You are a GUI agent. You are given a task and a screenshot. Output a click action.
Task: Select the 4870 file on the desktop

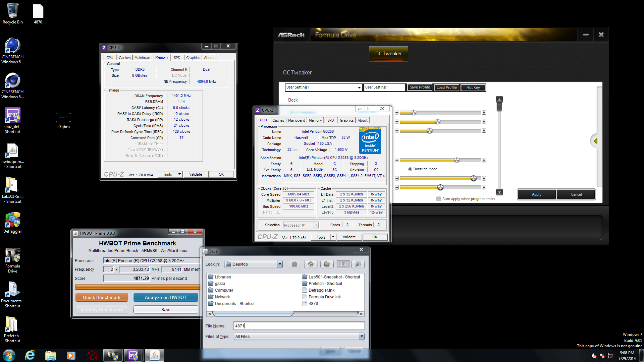(38, 14)
